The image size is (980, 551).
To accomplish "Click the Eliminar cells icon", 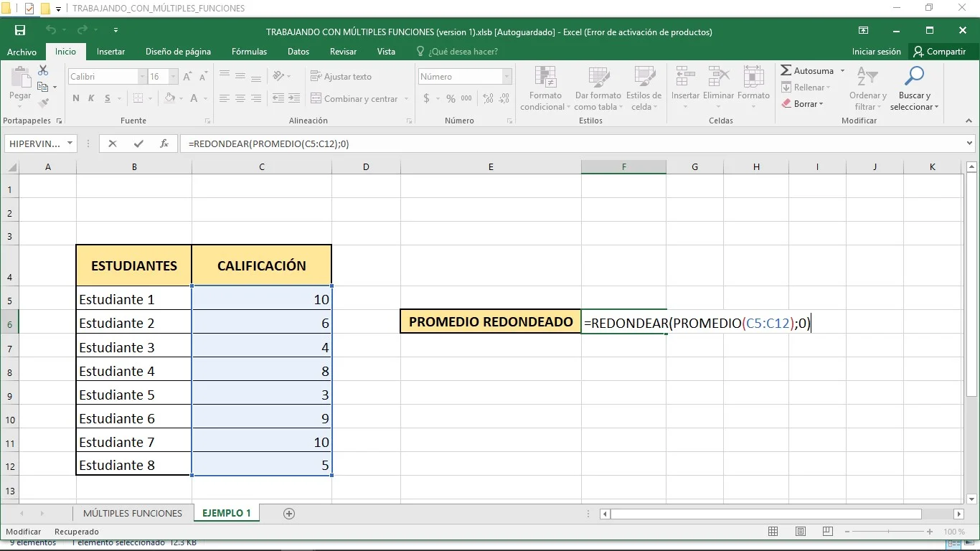I will pyautogui.click(x=718, y=77).
